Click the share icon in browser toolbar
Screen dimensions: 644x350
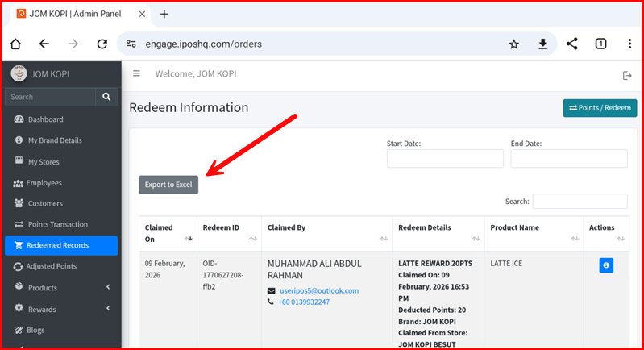click(x=571, y=44)
